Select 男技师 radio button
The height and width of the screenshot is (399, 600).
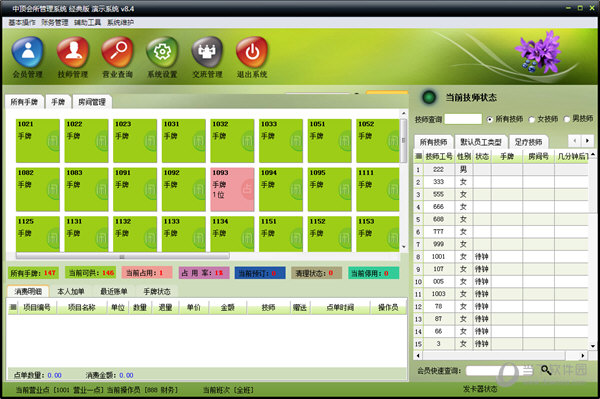coord(567,119)
